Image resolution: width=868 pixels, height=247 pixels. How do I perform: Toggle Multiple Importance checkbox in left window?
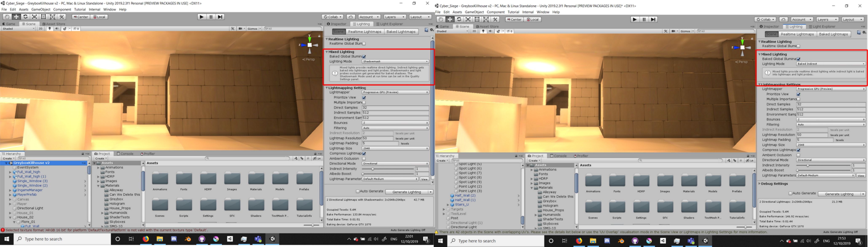tap(364, 102)
